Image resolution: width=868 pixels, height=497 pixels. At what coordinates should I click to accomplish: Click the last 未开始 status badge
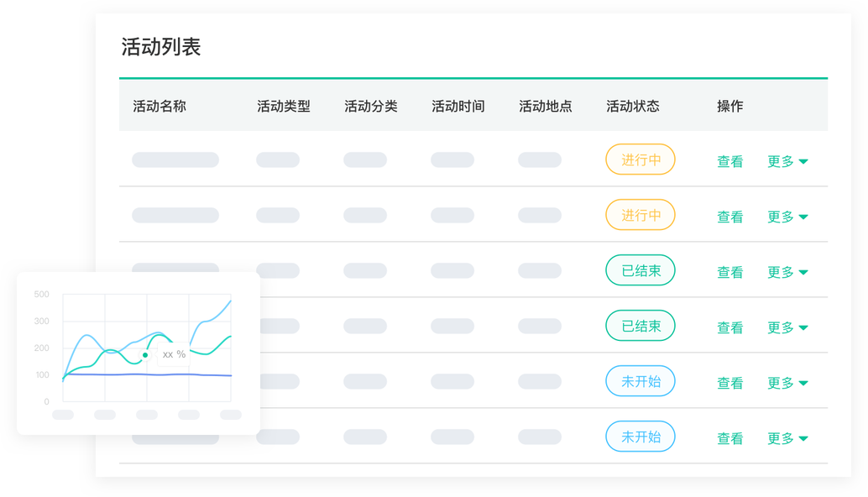point(641,436)
